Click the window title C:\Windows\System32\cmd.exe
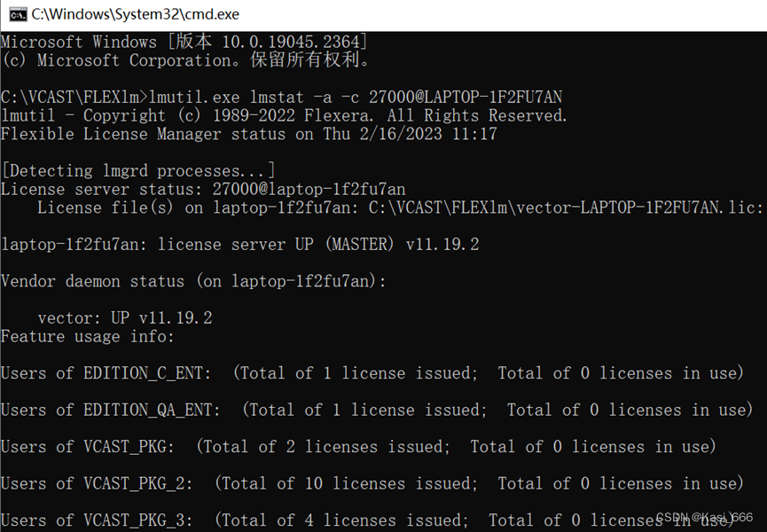Viewport: 767px width, 532px height. point(136,14)
